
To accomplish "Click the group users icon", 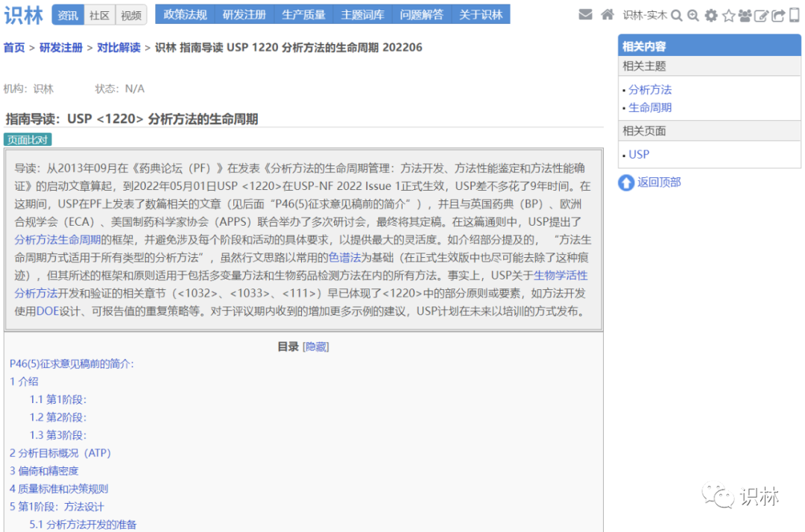I will (745, 16).
